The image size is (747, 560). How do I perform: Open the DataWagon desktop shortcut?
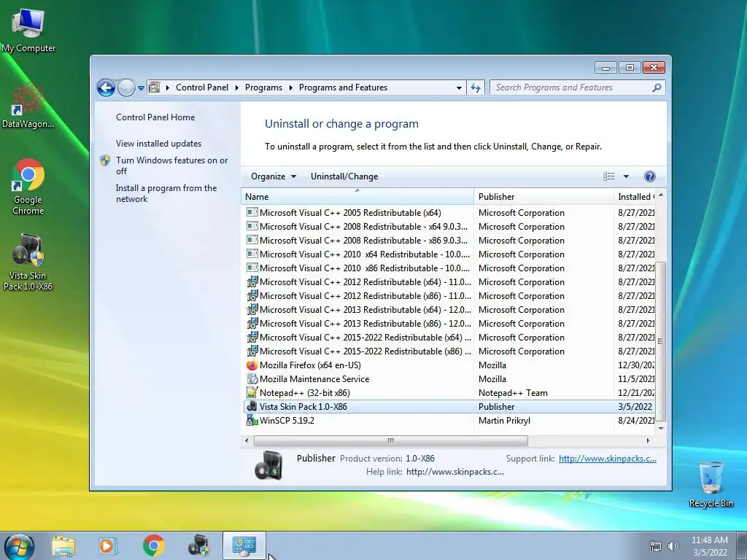click(x=28, y=106)
